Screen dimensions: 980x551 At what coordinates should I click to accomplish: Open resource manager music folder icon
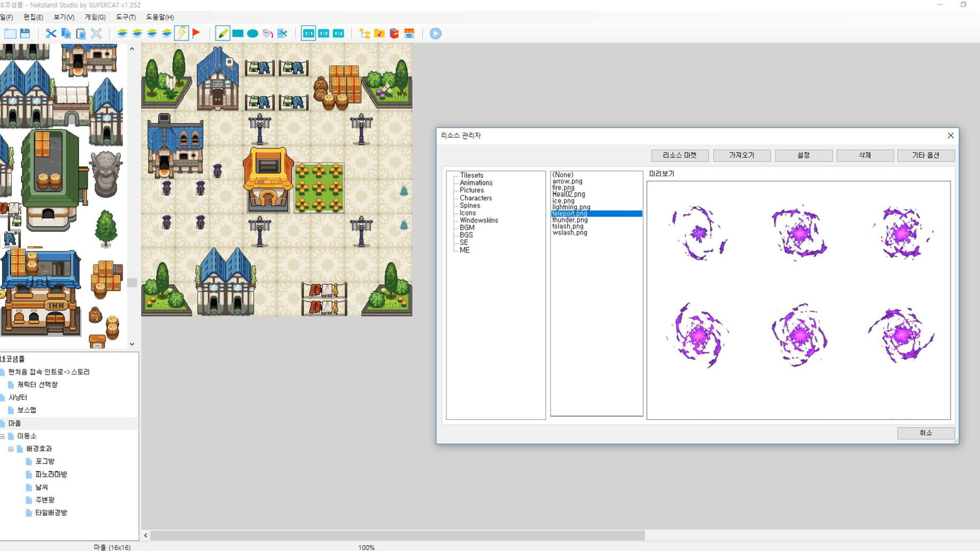(x=379, y=34)
